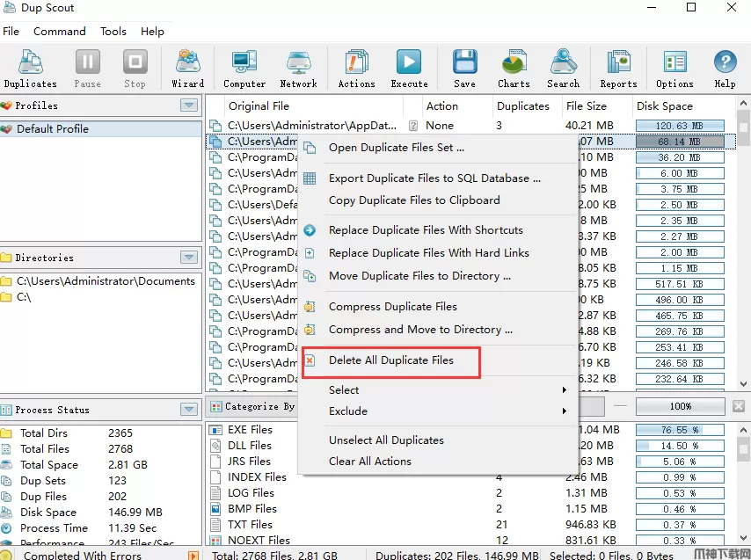Open Charts from the toolbar
Screen dimensions: 751x560
[514, 69]
